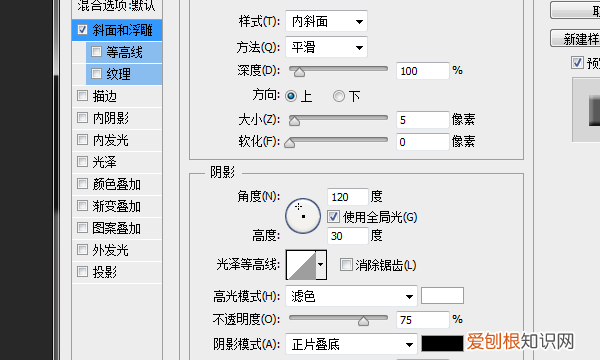Screen dimensions: 600x360
Task: Open the 内发光 settings row
Action: point(117,140)
